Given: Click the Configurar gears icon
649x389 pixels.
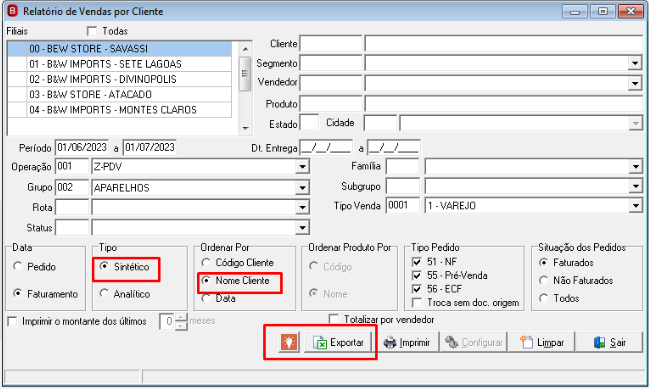Looking at the screenshot, I should pos(452,343).
